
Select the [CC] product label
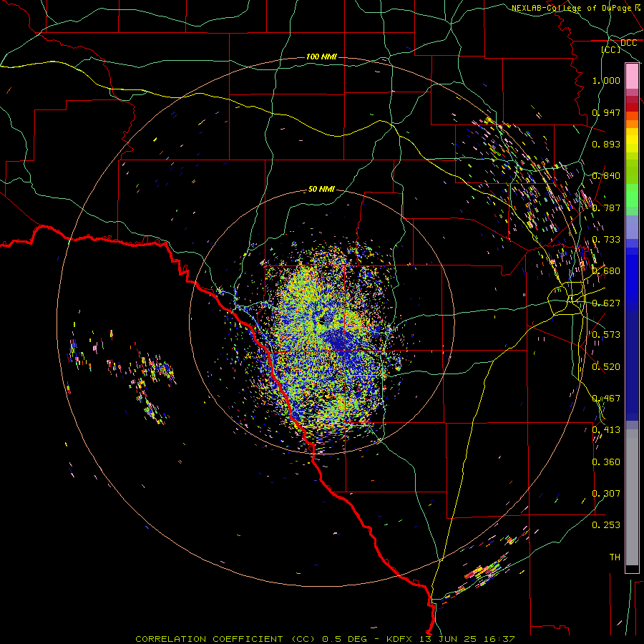[x=611, y=49]
